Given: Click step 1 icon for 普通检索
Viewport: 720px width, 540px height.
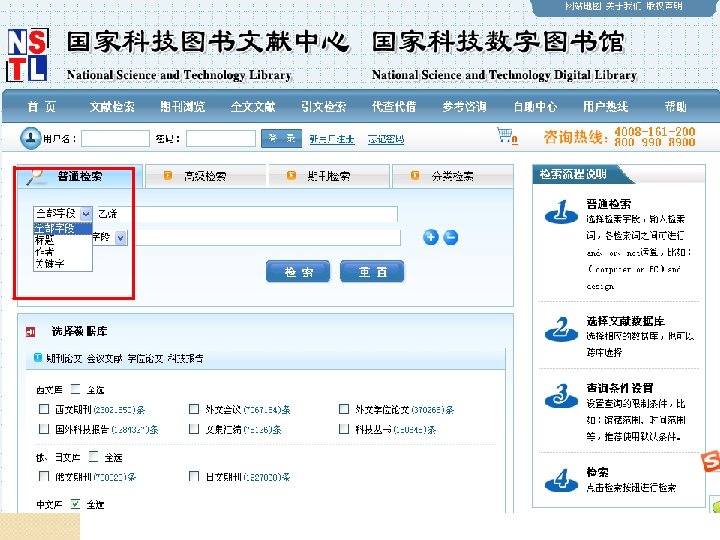Looking at the screenshot, I should [561, 212].
